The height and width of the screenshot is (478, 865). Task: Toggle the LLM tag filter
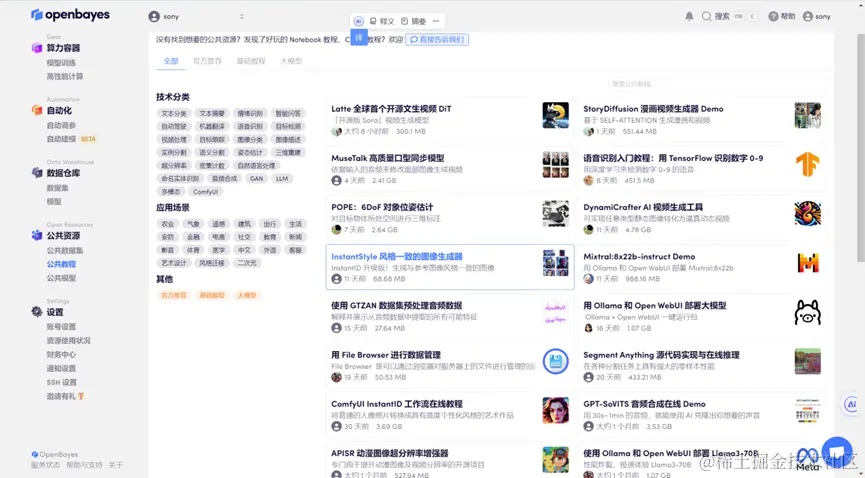(282, 178)
